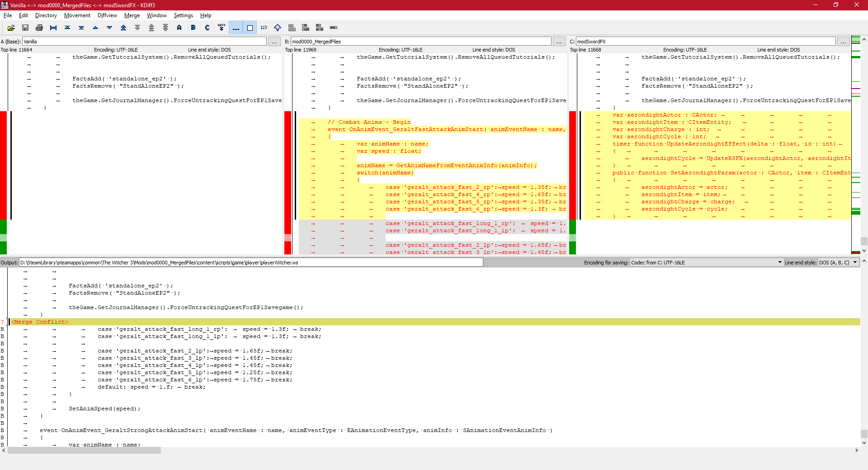Image resolution: width=868 pixels, height=470 pixels.
Task: Choose input B for the current conflict
Action: [193, 28]
